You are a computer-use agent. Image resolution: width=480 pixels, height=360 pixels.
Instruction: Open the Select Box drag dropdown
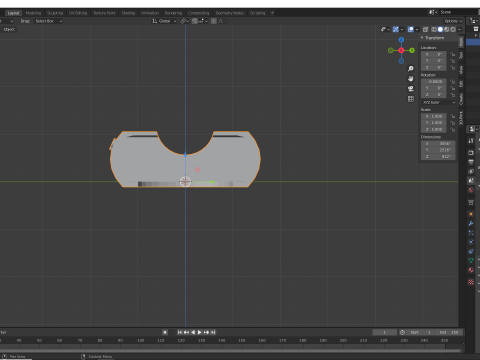click(x=49, y=21)
